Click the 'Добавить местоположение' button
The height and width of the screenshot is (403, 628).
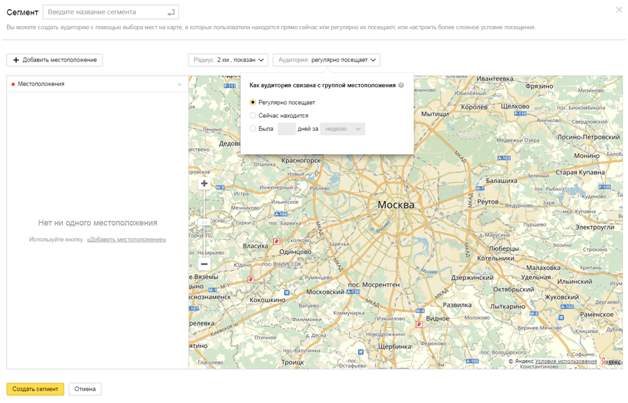[x=54, y=60]
